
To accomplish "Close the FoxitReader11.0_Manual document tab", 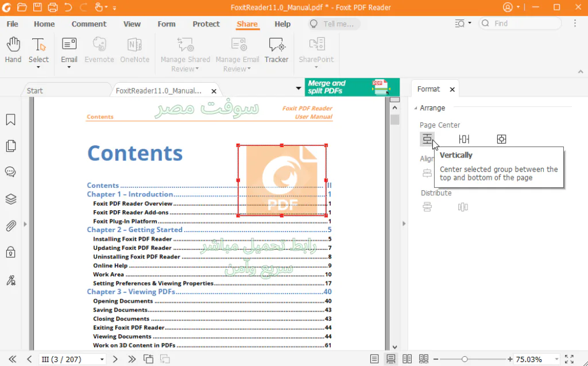I will coord(214,91).
